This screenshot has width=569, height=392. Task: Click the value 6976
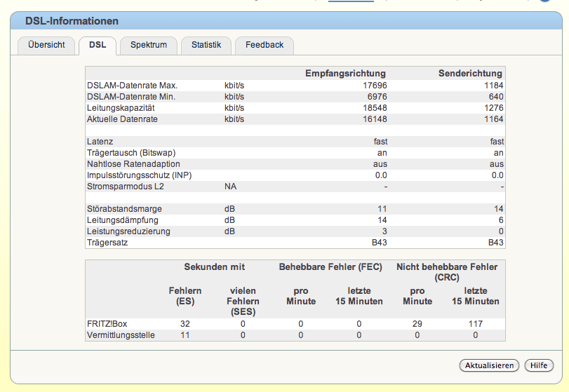click(x=377, y=97)
